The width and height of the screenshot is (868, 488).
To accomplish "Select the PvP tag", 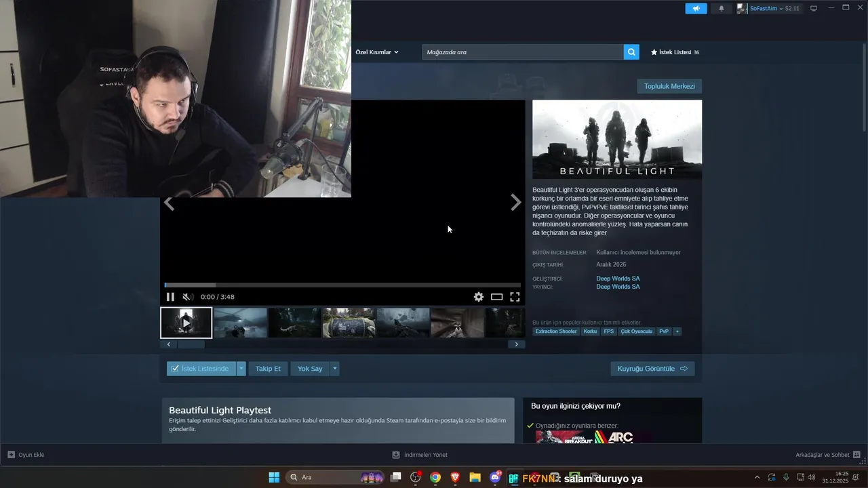I will click(663, 331).
